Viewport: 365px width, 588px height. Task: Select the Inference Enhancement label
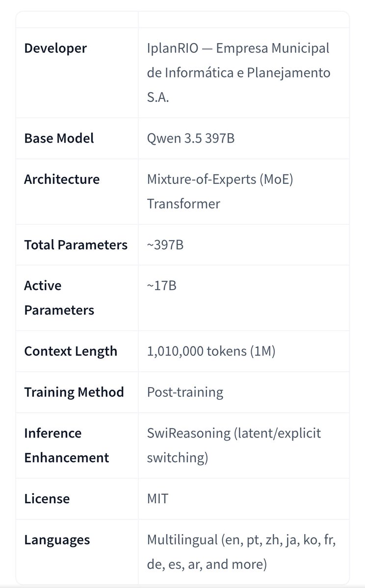(x=67, y=445)
